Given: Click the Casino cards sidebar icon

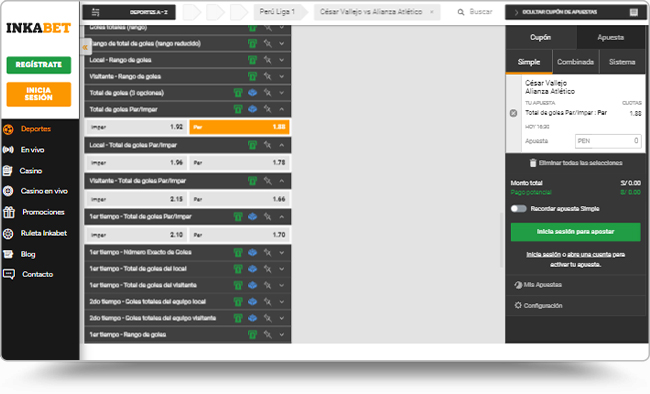Looking at the screenshot, I should 7,170.
